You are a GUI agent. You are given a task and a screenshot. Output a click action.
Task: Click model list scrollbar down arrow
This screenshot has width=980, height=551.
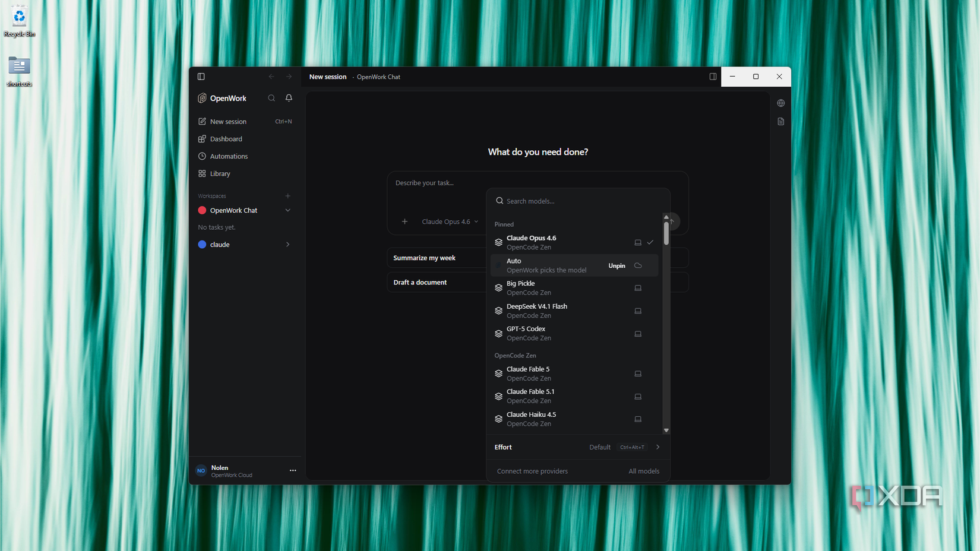[666, 430]
